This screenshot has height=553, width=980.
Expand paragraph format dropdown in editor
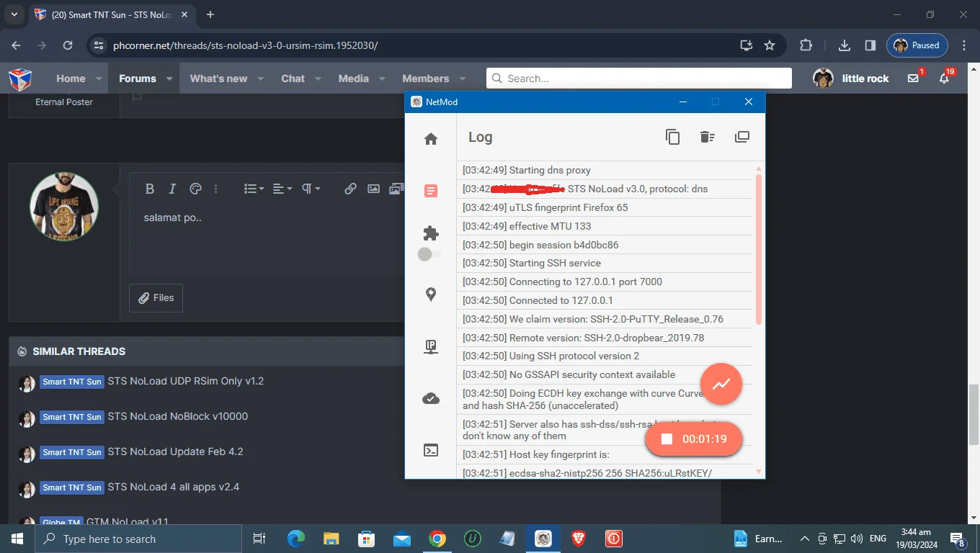click(311, 189)
